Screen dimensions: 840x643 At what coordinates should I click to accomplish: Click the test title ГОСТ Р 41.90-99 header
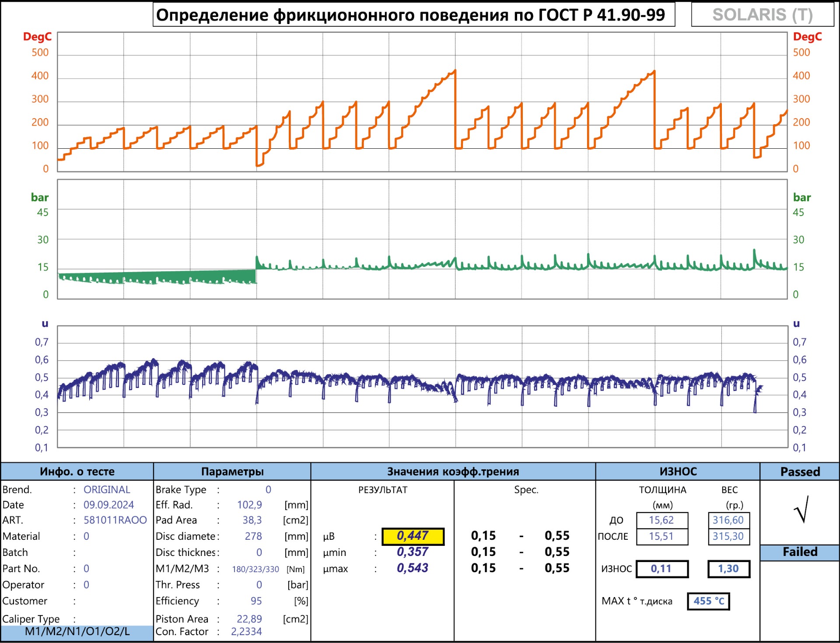pyautogui.click(x=413, y=15)
